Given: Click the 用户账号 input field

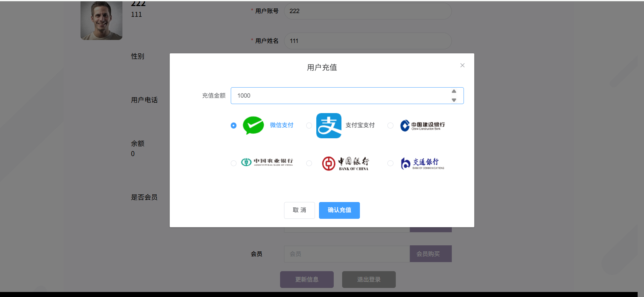Looking at the screenshot, I should [368, 11].
